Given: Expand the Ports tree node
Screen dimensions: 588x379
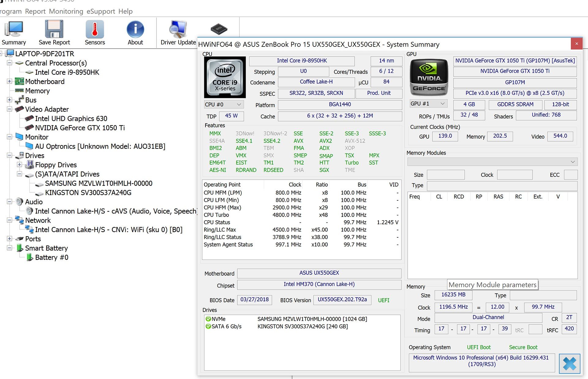Looking at the screenshot, I should pyautogui.click(x=9, y=239).
